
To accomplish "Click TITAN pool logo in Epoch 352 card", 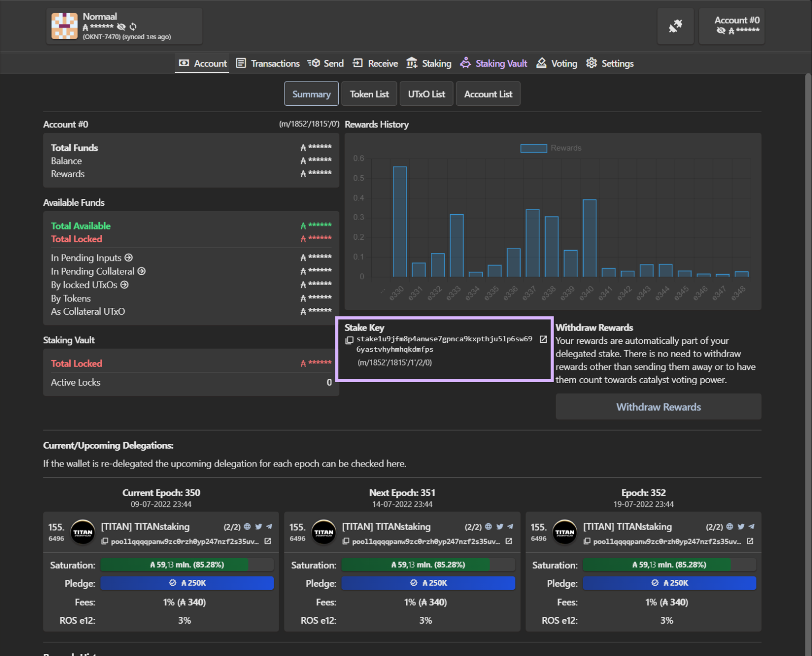I will click(565, 532).
